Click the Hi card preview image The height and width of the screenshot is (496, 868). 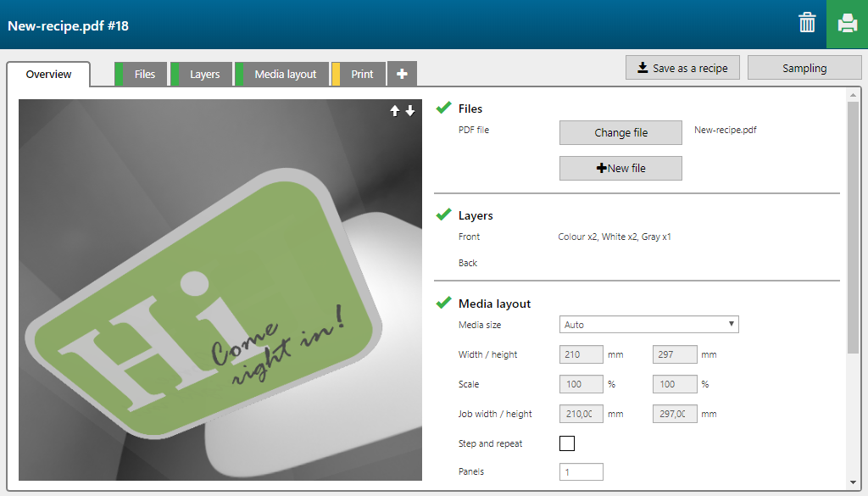coord(220,290)
